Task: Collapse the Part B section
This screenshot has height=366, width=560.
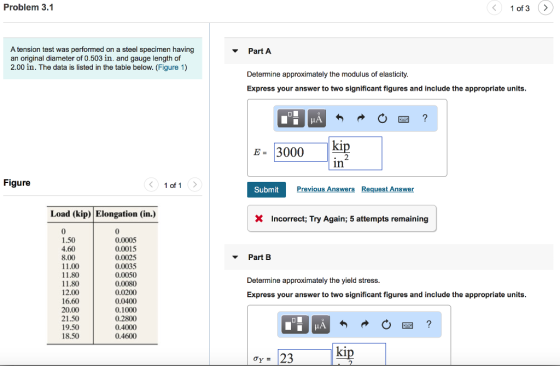Action: tap(235, 257)
